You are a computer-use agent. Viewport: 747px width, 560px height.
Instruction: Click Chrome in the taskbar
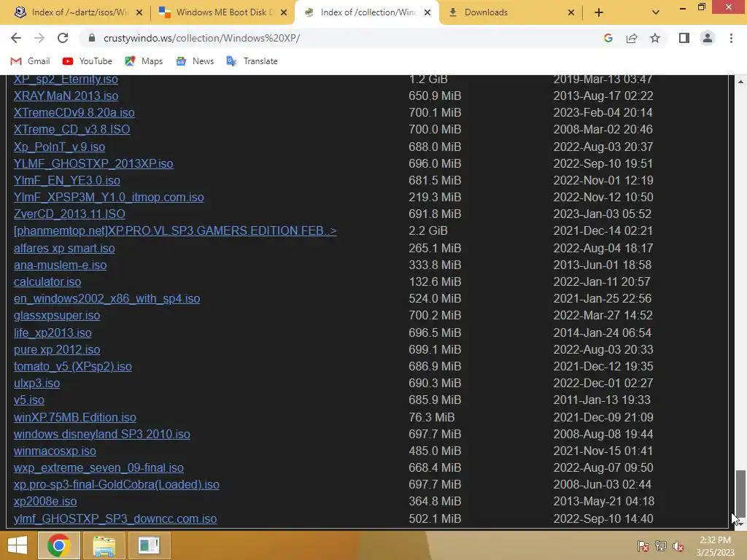click(x=58, y=545)
